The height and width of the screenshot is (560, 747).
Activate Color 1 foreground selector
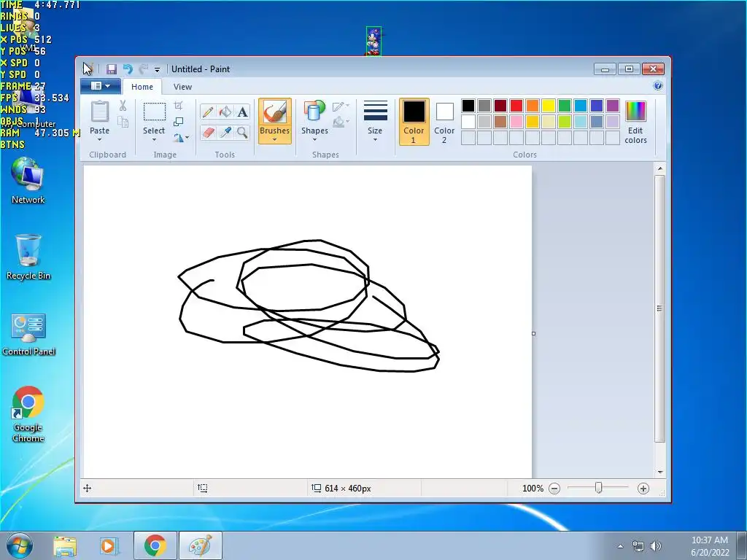(x=414, y=122)
